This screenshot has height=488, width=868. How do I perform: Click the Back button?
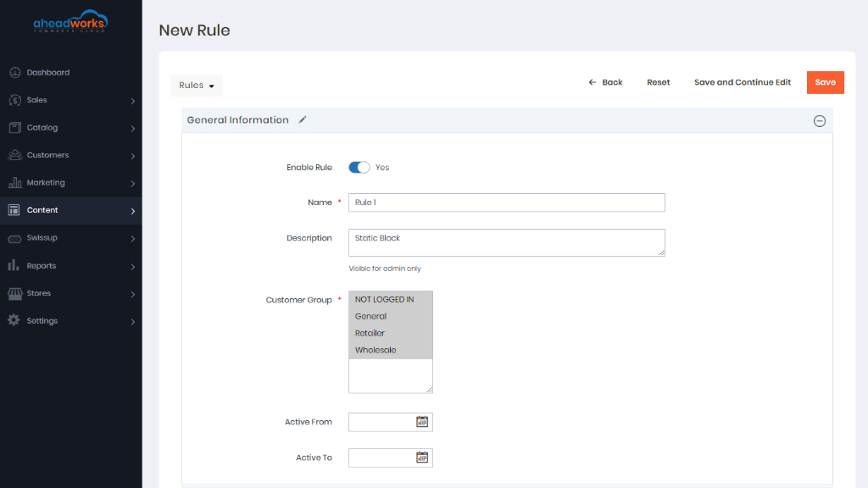pyautogui.click(x=605, y=82)
